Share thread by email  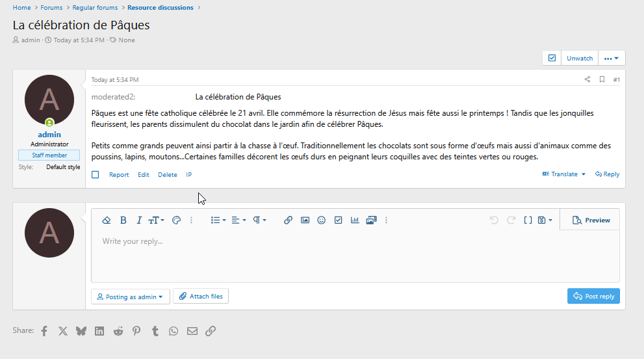pos(192,331)
